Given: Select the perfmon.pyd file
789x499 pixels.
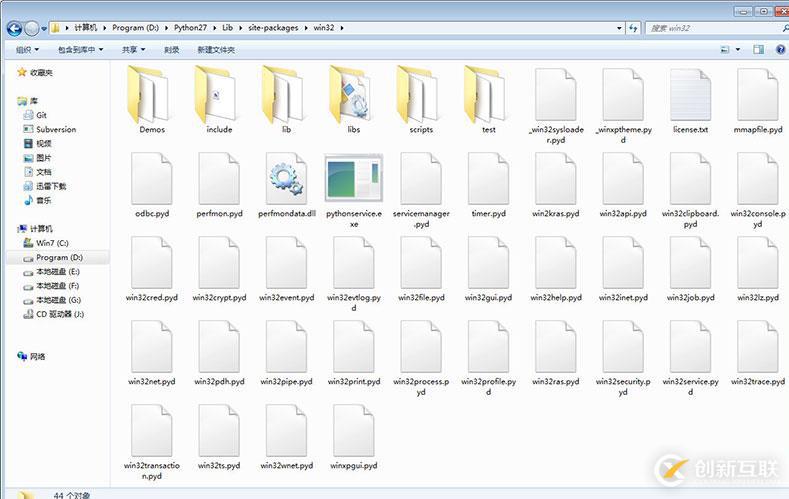Looking at the screenshot, I should (219, 185).
